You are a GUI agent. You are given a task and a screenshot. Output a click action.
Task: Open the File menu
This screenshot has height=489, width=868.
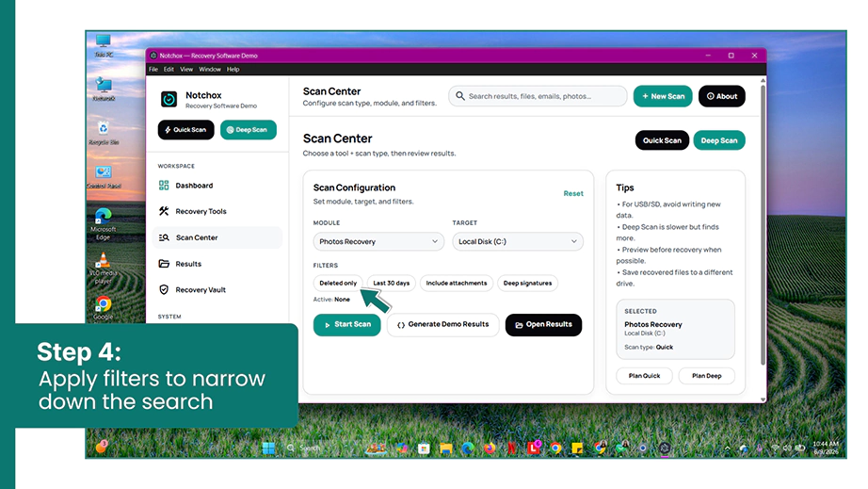pos(153,69)
